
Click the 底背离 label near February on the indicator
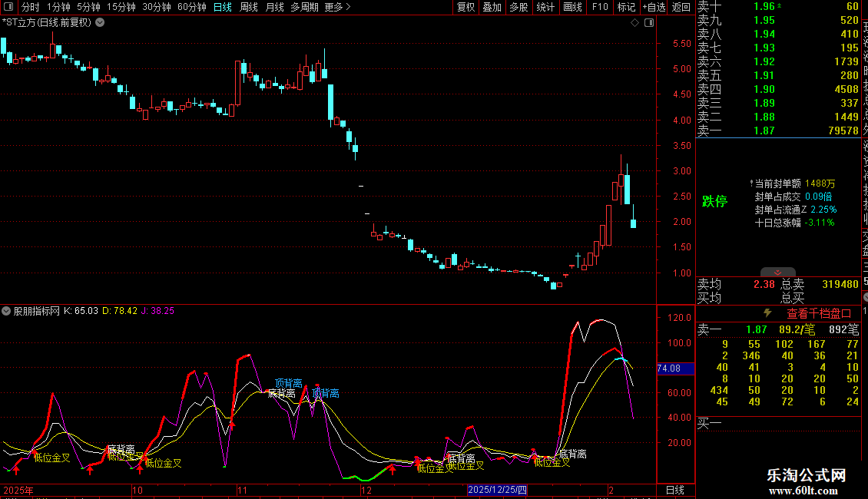(572, 454)
